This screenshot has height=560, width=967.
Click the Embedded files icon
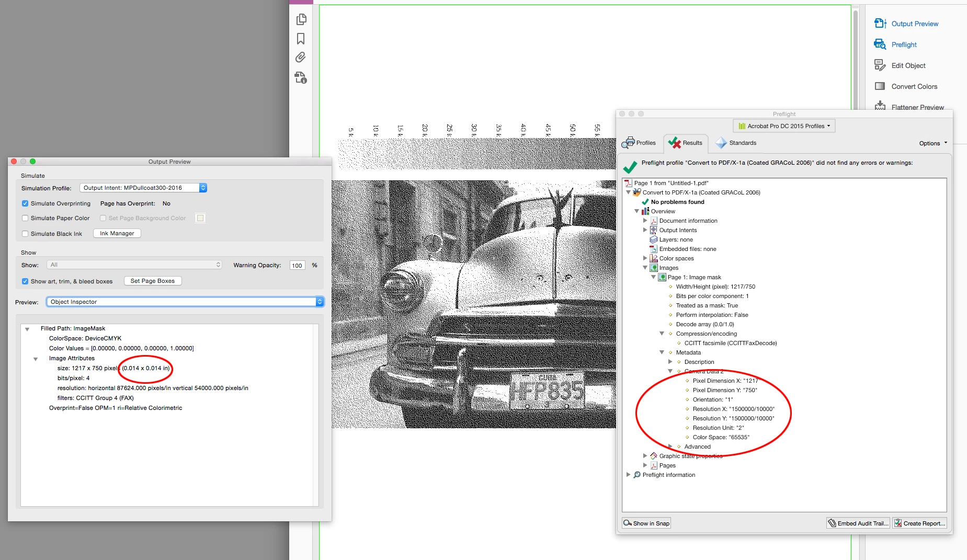click(x=654, y=249)
